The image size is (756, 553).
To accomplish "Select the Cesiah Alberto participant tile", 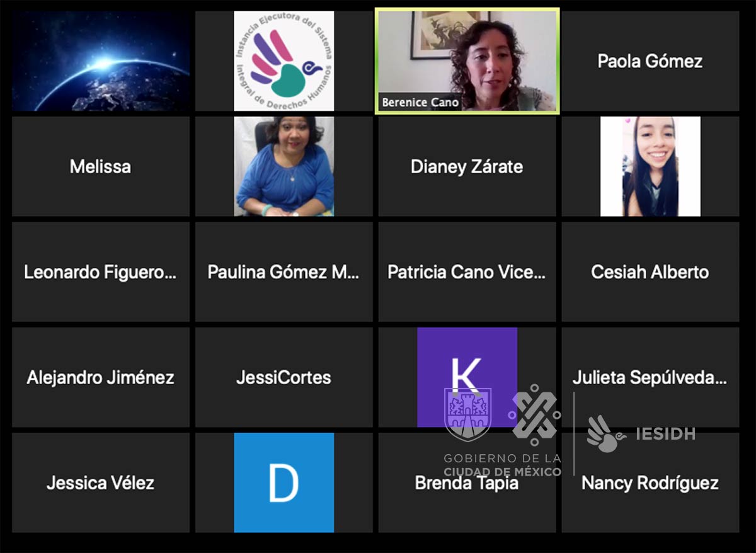I will click(x=650, y=272).
